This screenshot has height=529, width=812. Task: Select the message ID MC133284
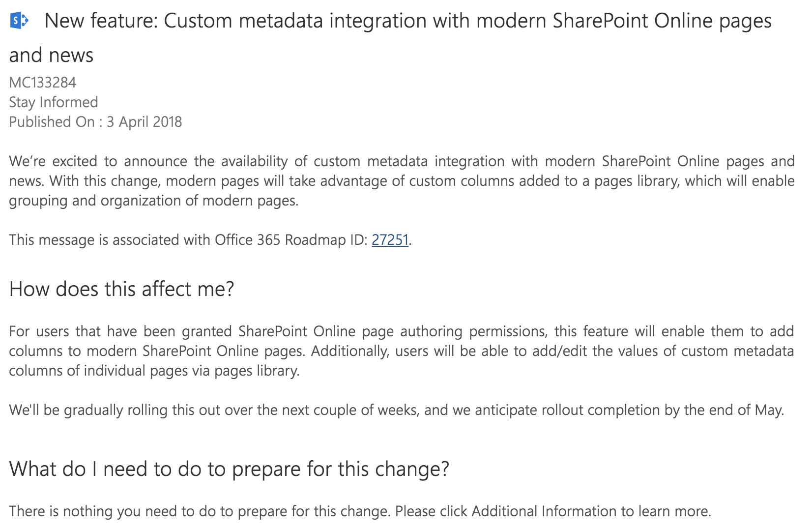coord(43,83)
